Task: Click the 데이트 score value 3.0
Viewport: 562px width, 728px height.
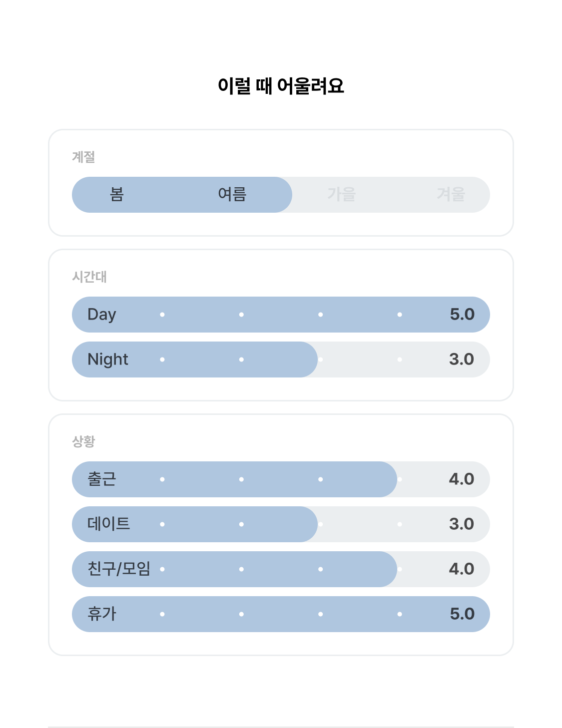Action: [462, 524]
